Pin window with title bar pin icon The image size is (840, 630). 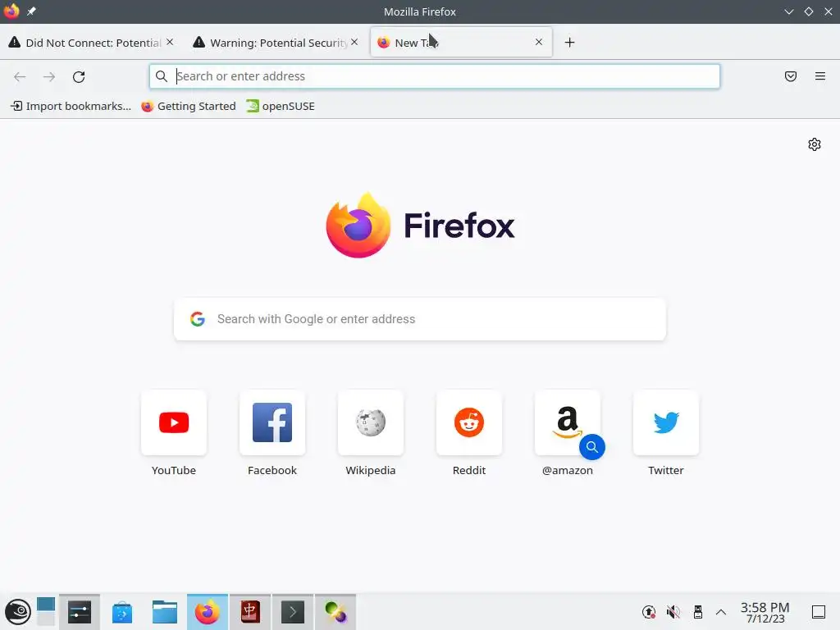coord(32,11)
